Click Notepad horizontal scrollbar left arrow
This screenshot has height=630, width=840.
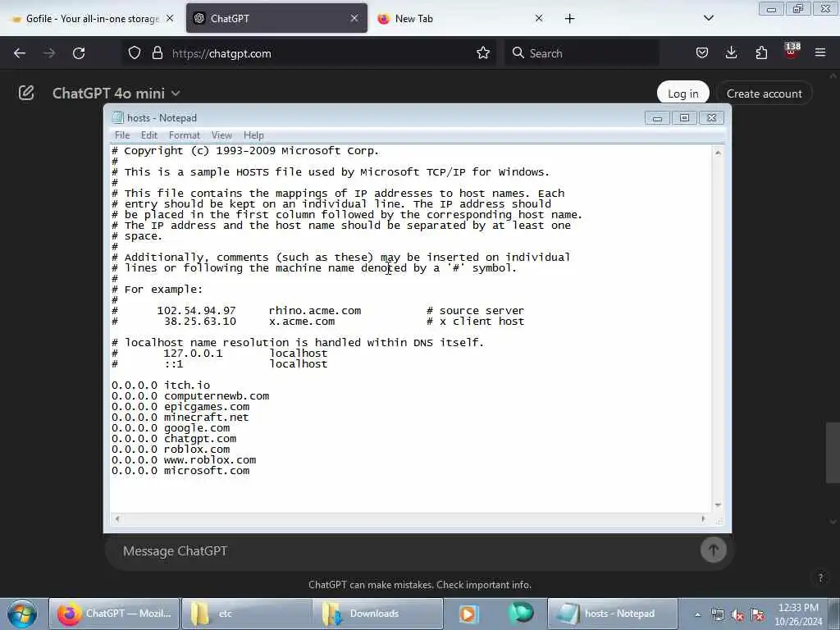[x=117, y=518]
